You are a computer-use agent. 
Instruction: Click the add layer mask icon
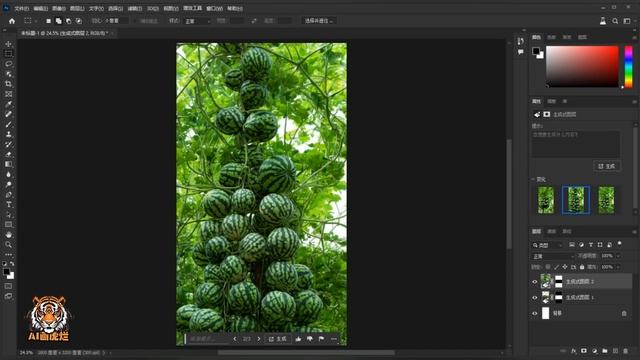pyautogui.click(x=584, y=351)
